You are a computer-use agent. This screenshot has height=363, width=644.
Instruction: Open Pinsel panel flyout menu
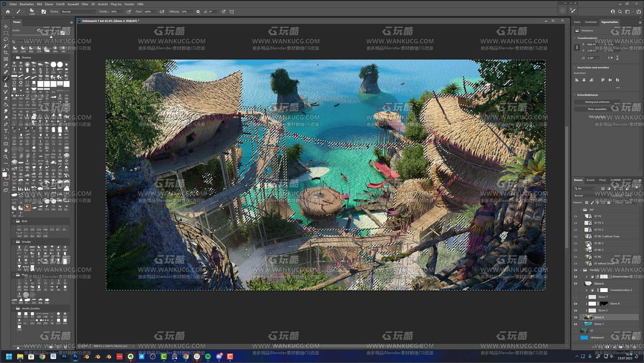click(71, 22)
